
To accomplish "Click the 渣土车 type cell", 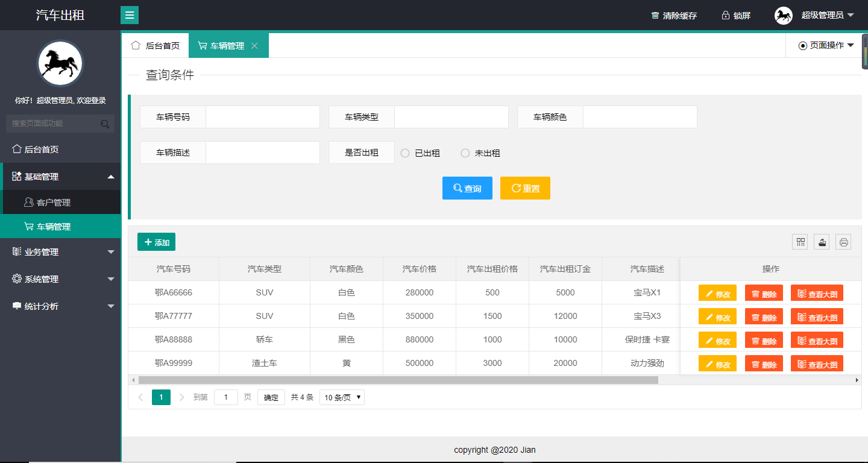I will [265, 363].
